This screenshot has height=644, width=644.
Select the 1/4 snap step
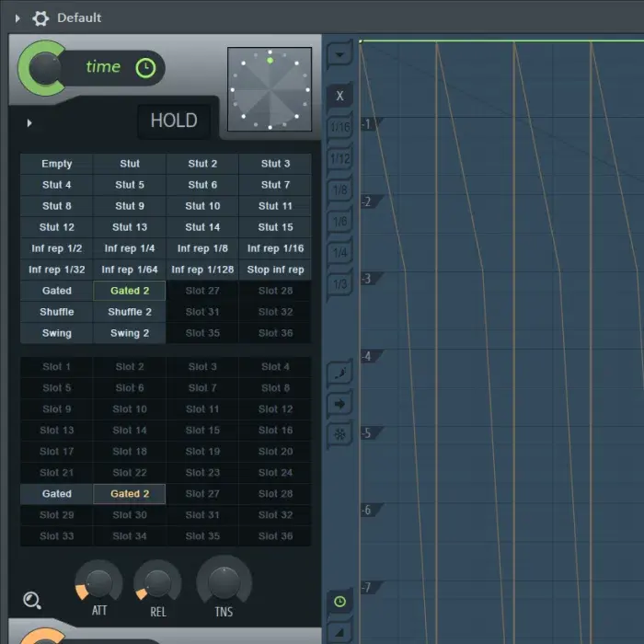(339, 253)
